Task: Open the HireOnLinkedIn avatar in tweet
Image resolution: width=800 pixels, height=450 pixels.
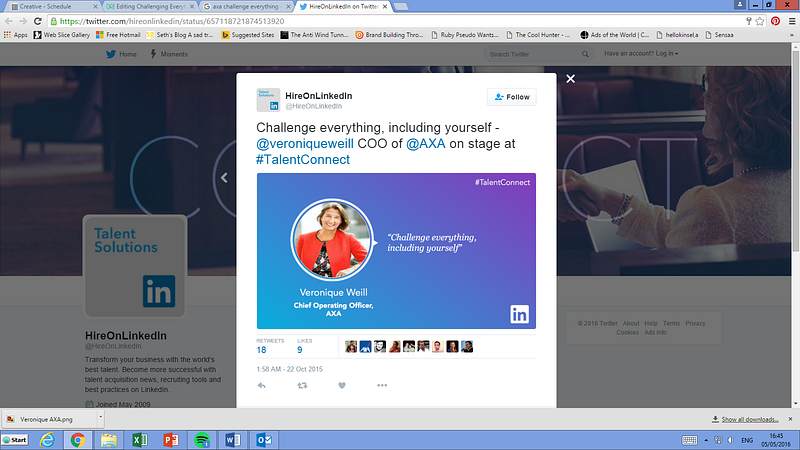Action: click(268, 100)
